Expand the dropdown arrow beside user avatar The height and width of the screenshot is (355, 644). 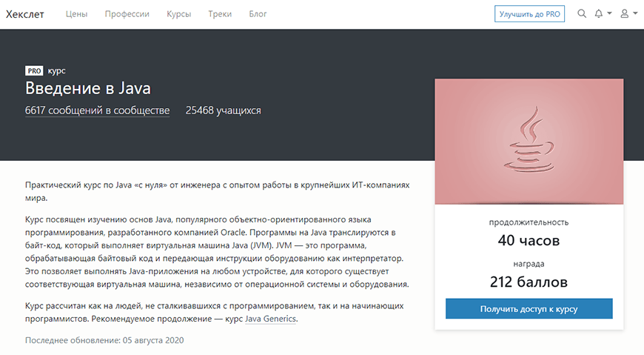634,14
